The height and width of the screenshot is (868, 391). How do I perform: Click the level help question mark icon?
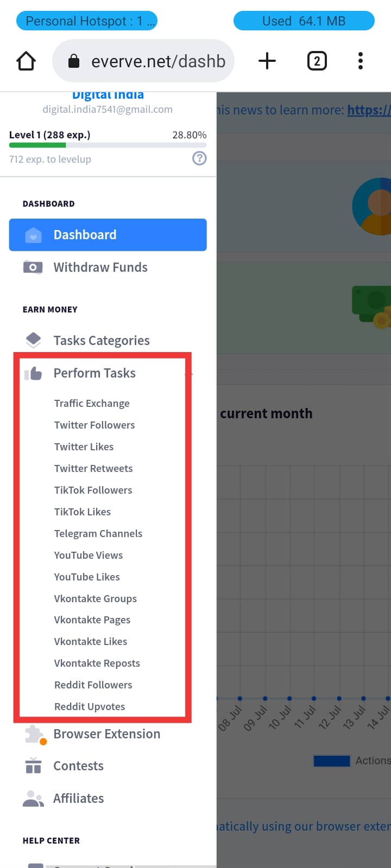click(199, 158)
